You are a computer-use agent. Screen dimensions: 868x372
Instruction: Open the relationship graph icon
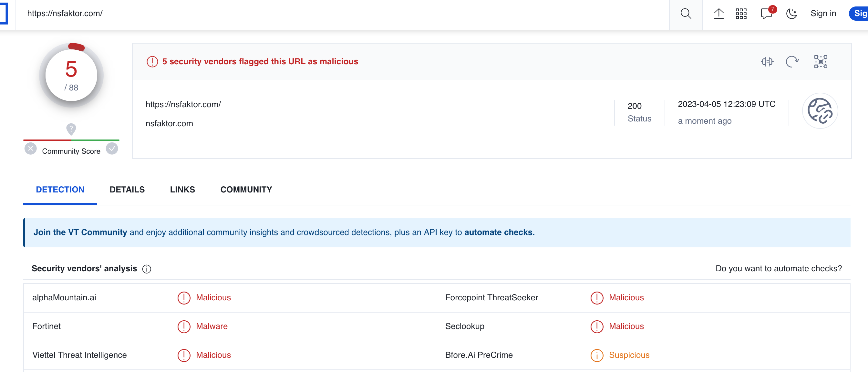pyautogui.click(x=821, y=62)
